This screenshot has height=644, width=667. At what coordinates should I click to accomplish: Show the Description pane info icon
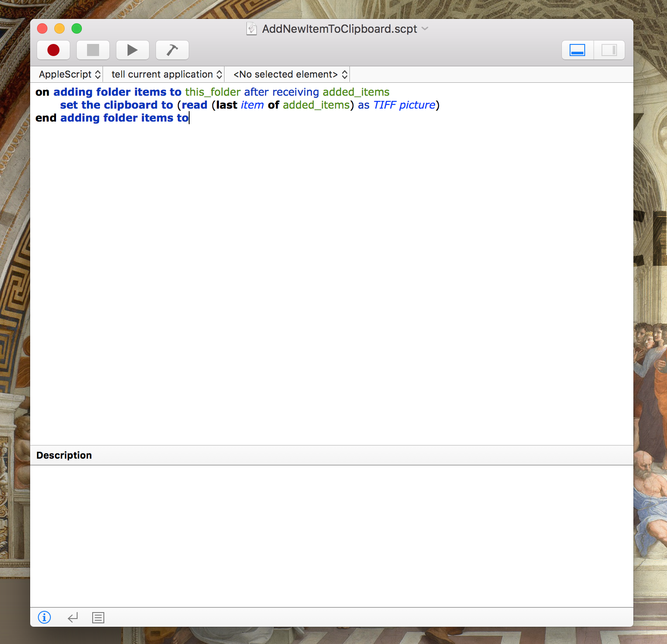pos(44,617)
